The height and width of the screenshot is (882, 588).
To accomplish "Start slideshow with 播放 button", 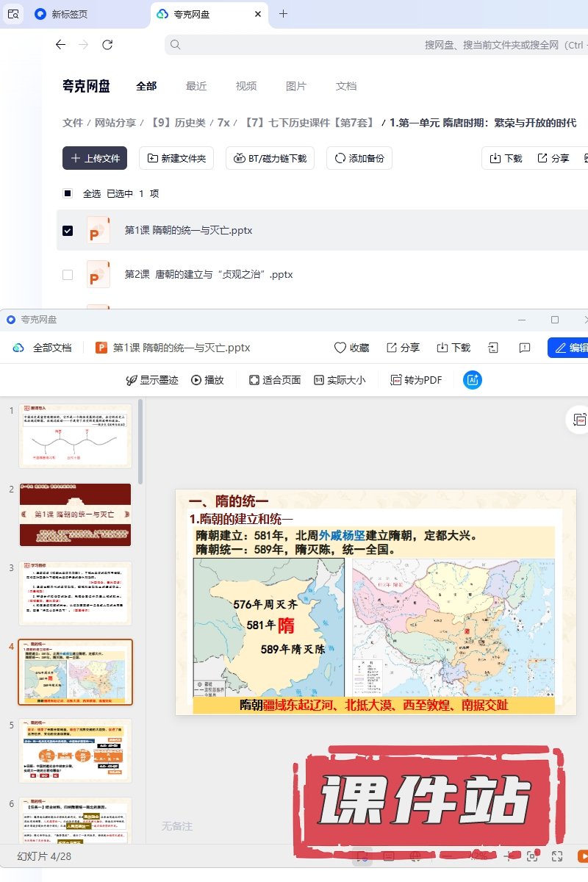I will [207, 380].
